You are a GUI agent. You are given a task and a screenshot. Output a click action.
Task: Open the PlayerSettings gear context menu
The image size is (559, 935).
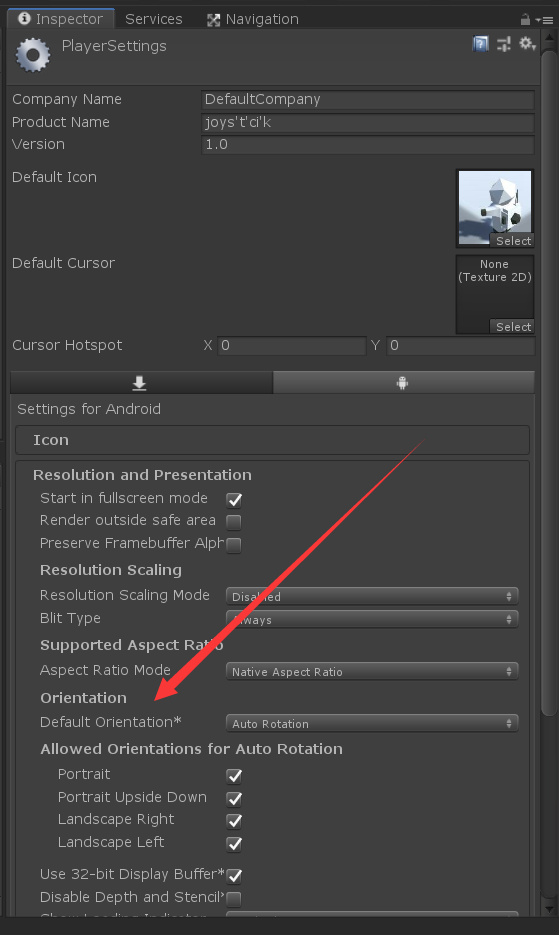[527, 44]
